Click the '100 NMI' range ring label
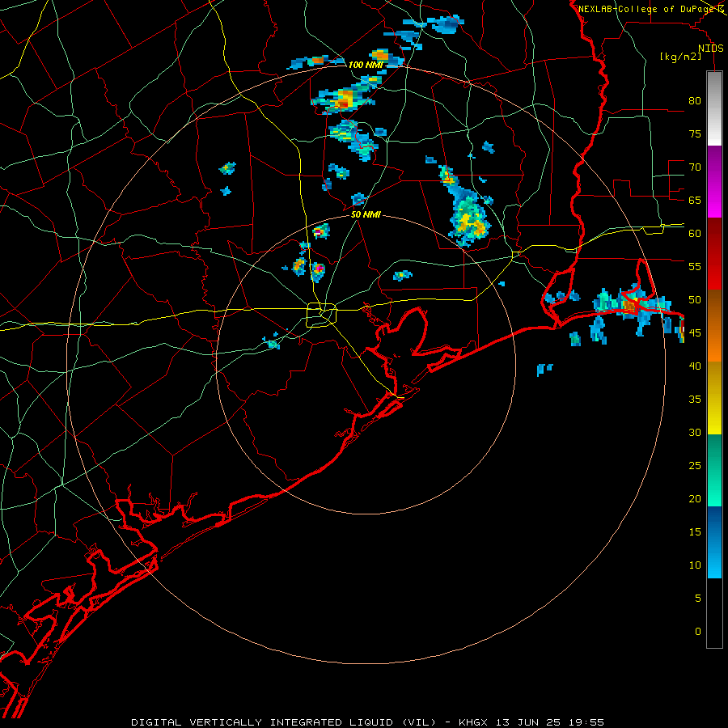The height and width of the screenshot is (728, 728). (x=366, y=65)
